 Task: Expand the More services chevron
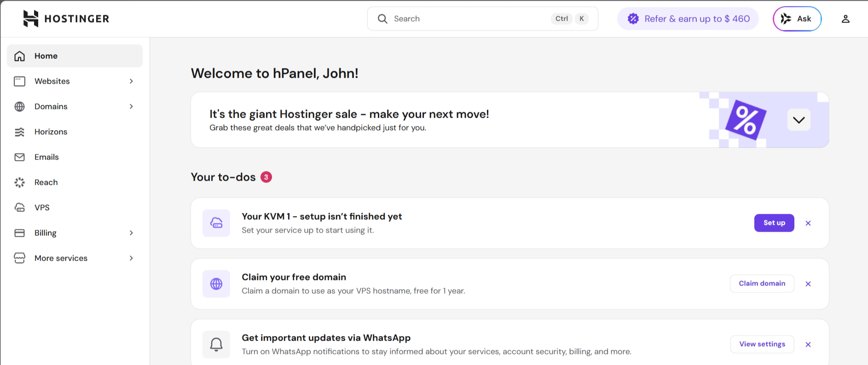tap(131, 258)
